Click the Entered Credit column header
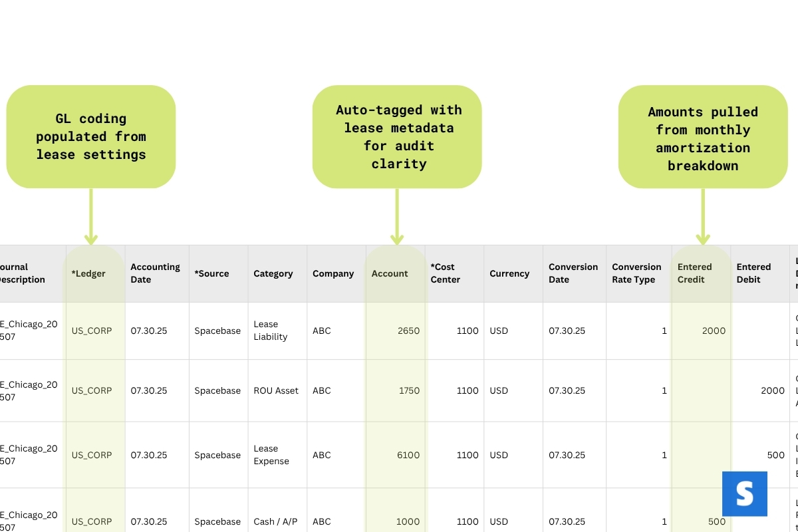This screenshot has width=798, height=532. tap(695, 273)
